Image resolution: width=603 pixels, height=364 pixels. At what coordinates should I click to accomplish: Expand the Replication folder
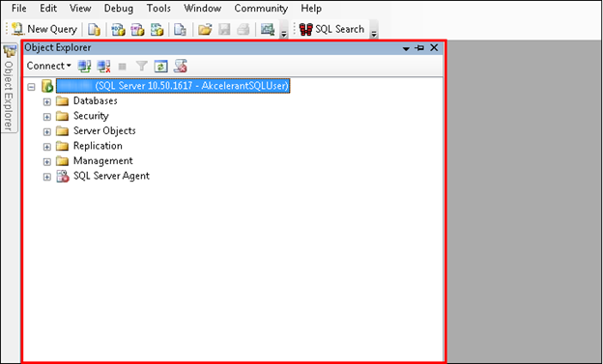click(47, 147)
